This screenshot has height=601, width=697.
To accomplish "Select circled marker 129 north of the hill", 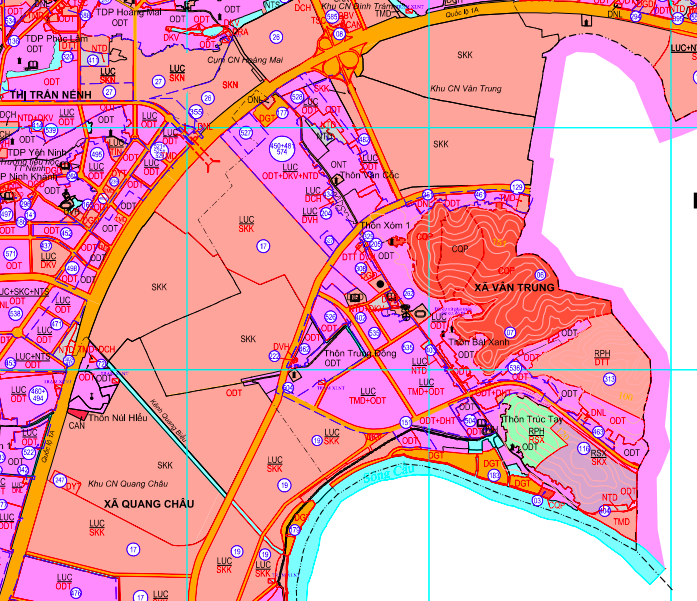I will pyautogui.click(x=517, y=187).
